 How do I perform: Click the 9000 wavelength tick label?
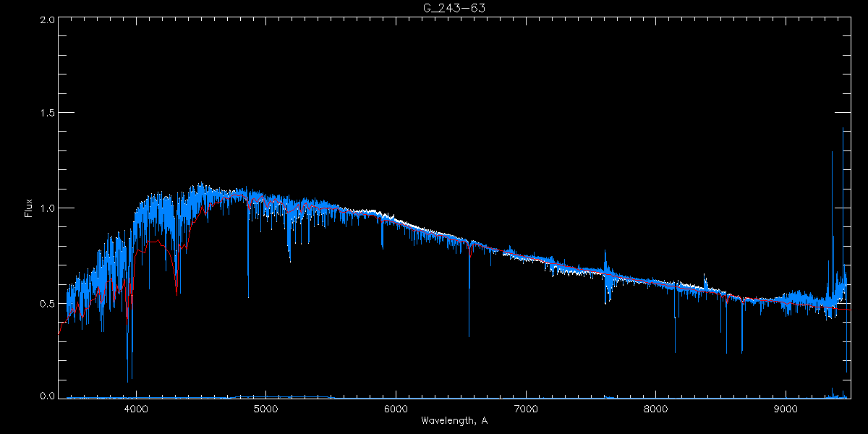pos(786,409)
